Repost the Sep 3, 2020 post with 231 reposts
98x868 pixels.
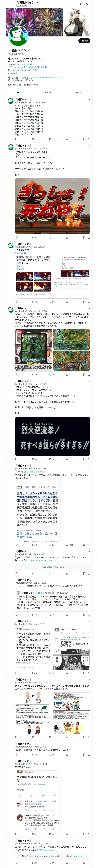[x=35, y=139]
